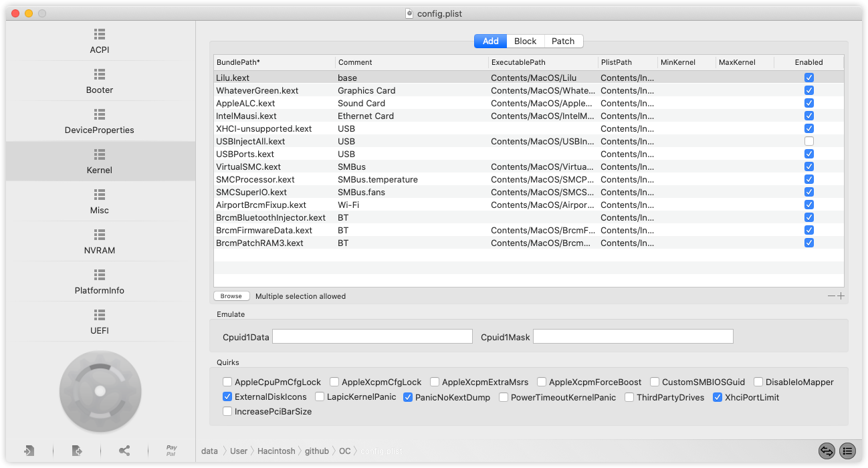Select the SMCProcessor.kext row

(528, 179)
